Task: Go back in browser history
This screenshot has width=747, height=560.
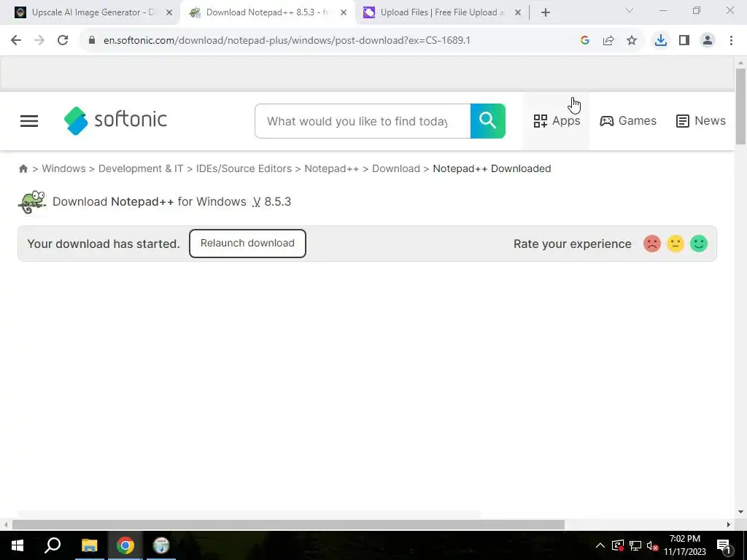Action: click(x=16, y=41)
